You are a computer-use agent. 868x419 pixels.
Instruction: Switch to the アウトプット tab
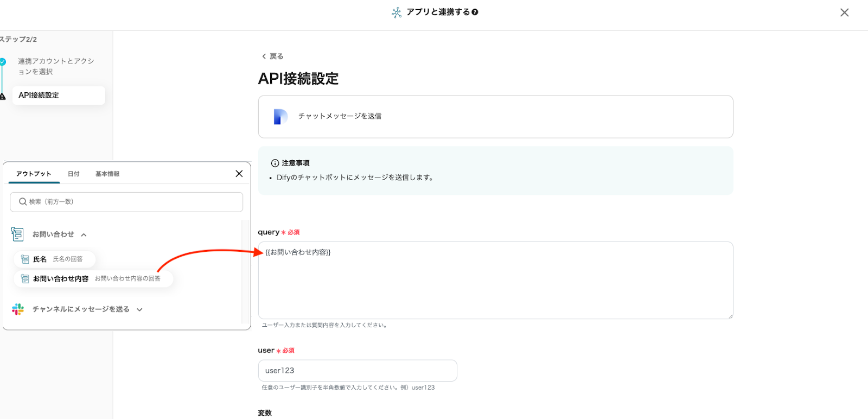tap(34, 174)
